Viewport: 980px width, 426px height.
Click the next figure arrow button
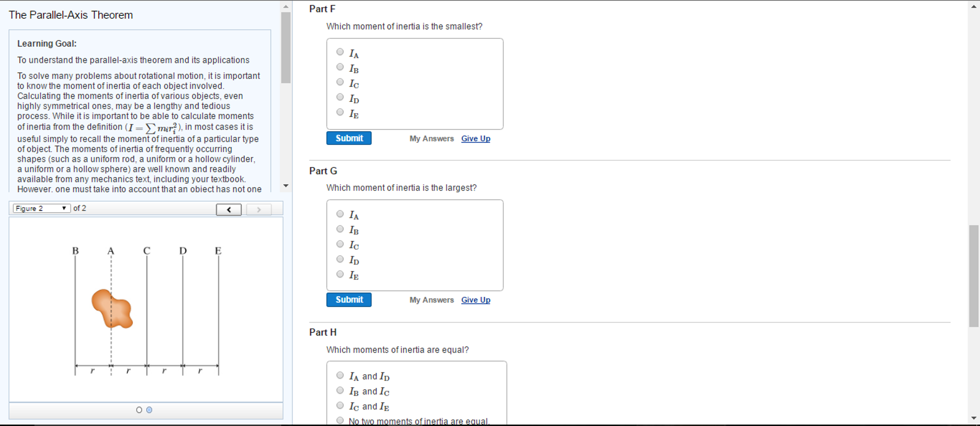click(x=259, y=209)
